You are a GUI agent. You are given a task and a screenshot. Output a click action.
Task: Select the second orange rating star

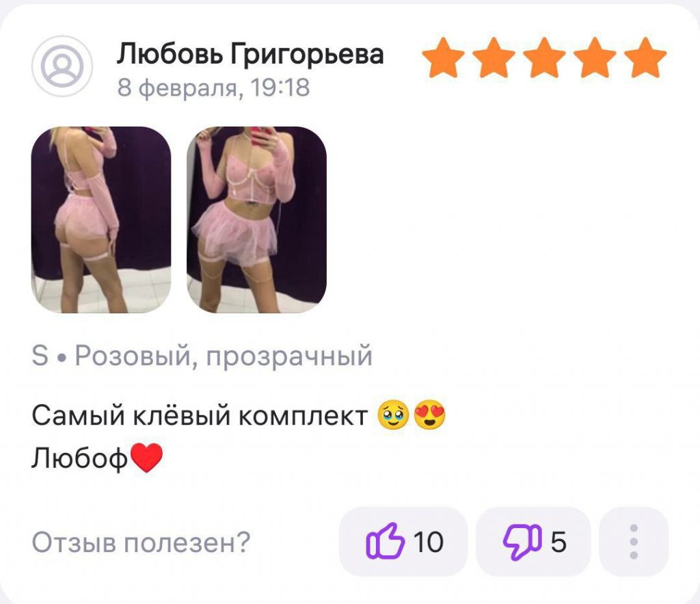494,57
